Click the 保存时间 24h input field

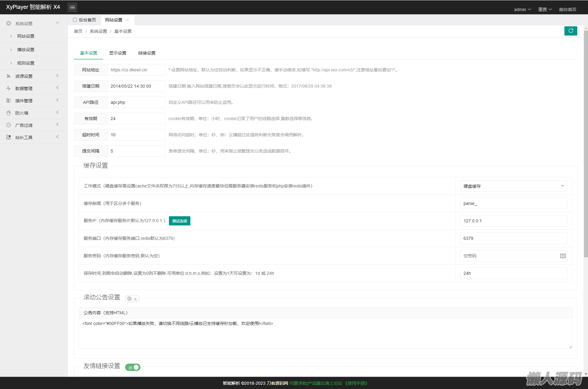click(x=514, y=273)
